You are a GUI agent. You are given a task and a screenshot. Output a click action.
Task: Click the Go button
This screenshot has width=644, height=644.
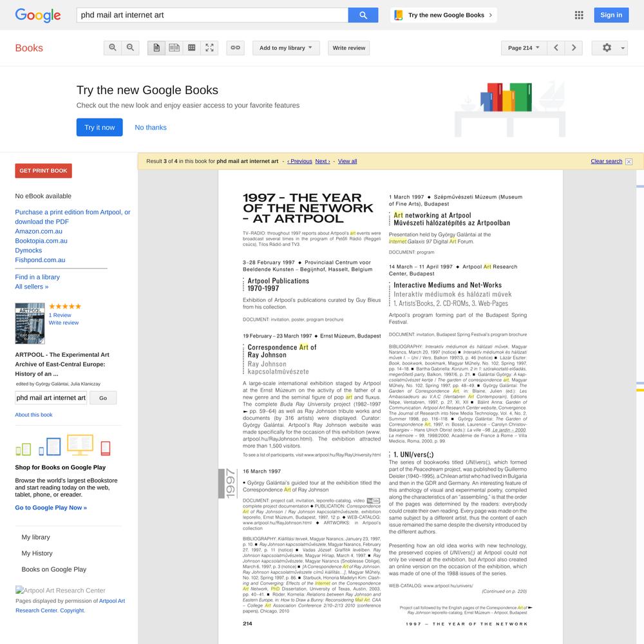pyautogui.click(x=103, y=398)
